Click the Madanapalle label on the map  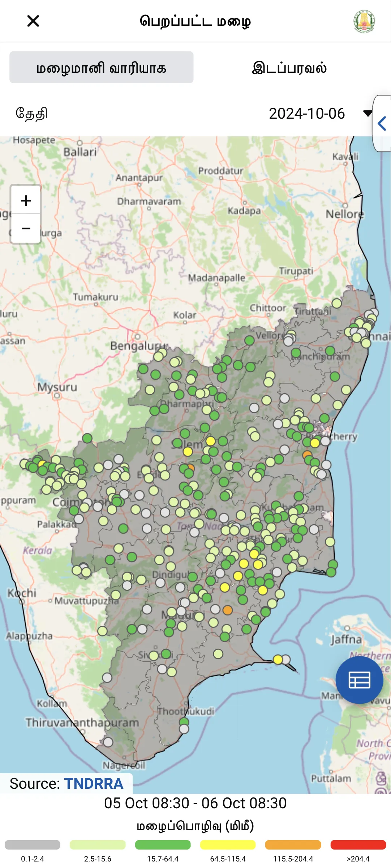(216, 278)
